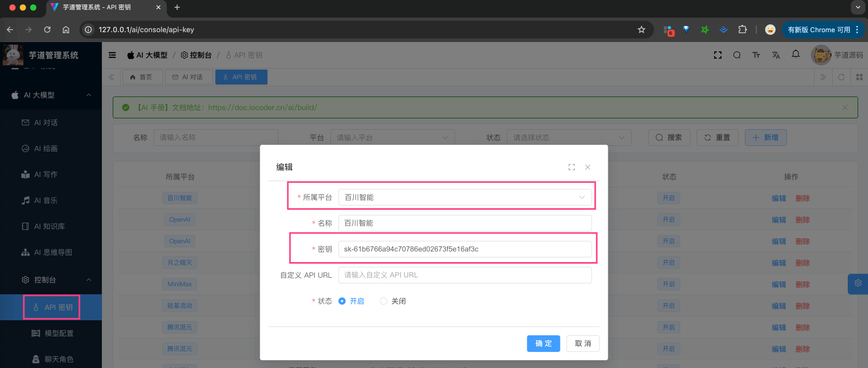Open the notification bell icon
The width and height of the screenshot is (868, 368).
(x=796, y=54)
